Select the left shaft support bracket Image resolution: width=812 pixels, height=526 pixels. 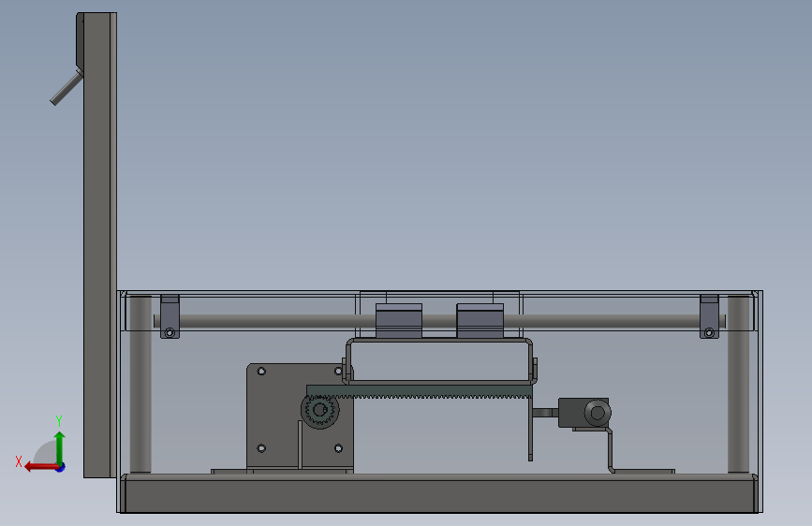[170, 317]
